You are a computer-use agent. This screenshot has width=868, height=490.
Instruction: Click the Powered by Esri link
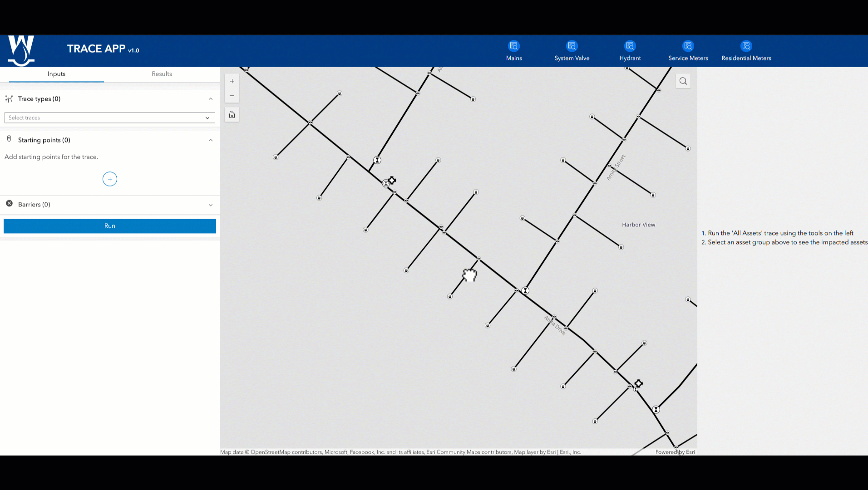pyautogui.click(x=675, y=452)
